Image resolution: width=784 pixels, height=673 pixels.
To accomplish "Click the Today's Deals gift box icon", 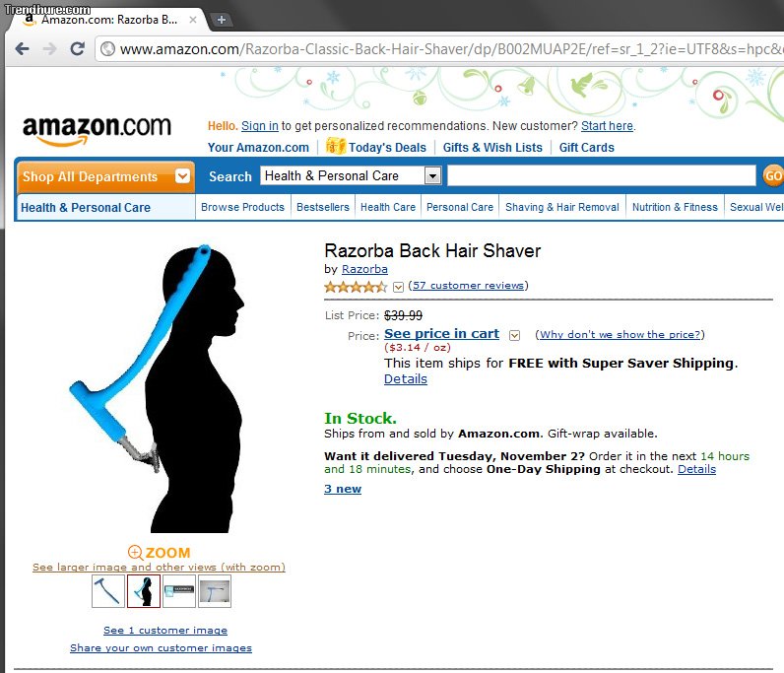I will click(x=335, y=146).
